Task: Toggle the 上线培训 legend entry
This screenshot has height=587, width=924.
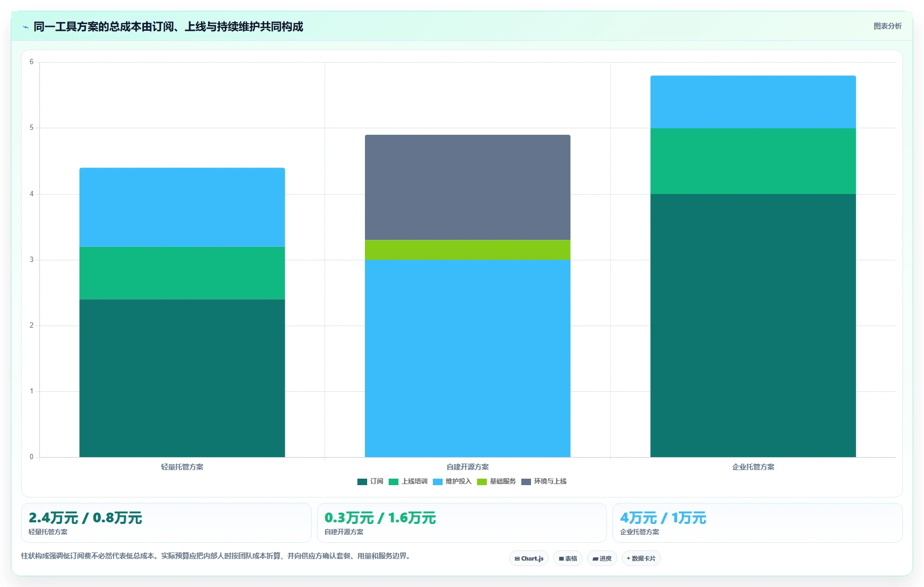Action: coord(408,481)
